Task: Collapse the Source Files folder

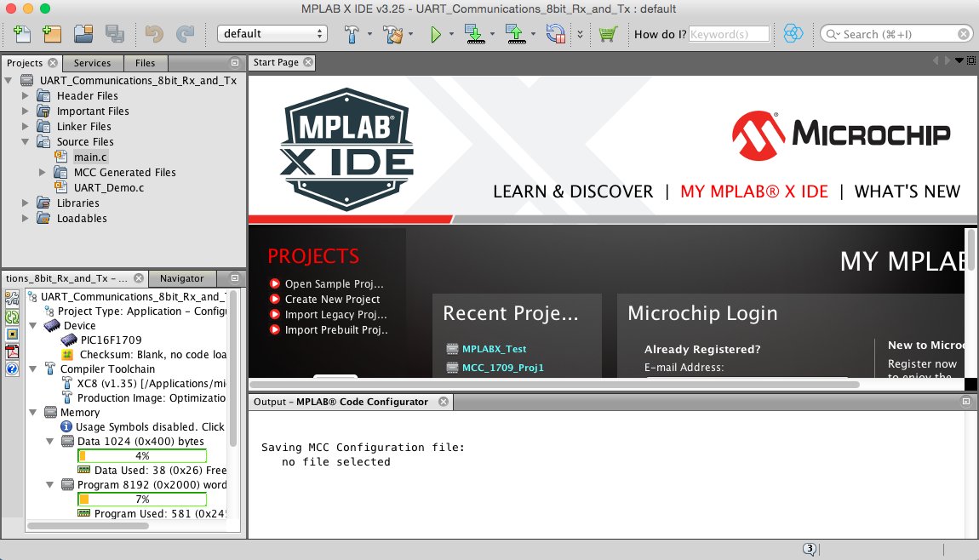Action: coord(26,141)
